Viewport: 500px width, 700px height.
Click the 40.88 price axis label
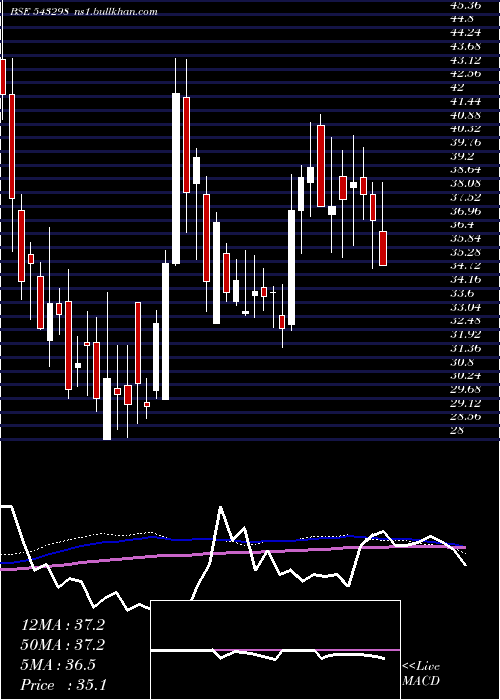point(465,115)
